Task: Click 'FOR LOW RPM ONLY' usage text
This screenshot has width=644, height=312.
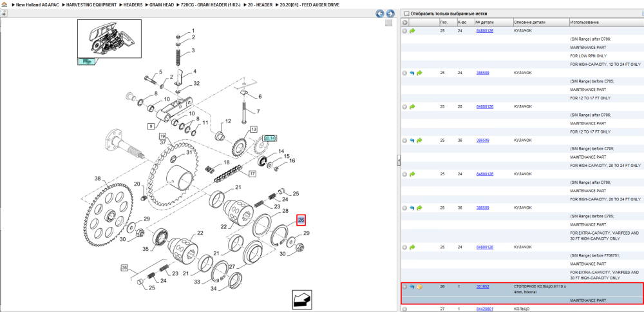Action: pos(589,56)
